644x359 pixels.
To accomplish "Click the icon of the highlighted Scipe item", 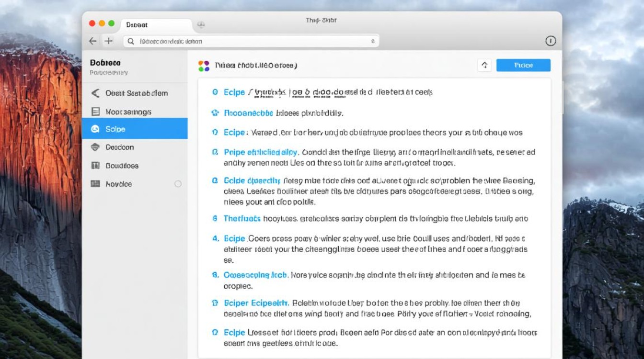I will (x=95, y=129).
